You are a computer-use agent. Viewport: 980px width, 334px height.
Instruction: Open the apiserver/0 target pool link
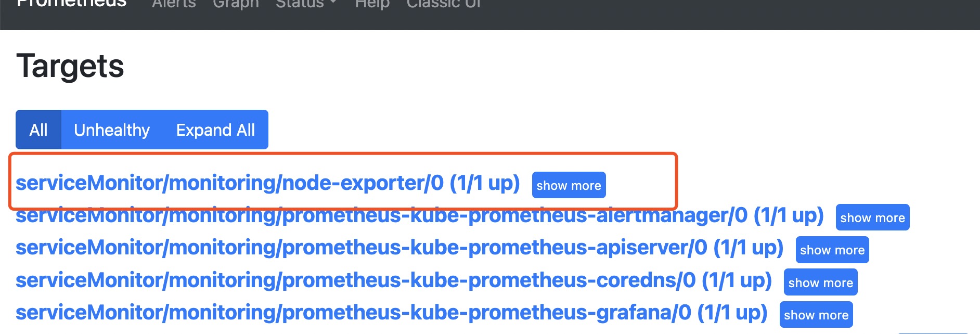pyautogui.click(x=399, y=248)
